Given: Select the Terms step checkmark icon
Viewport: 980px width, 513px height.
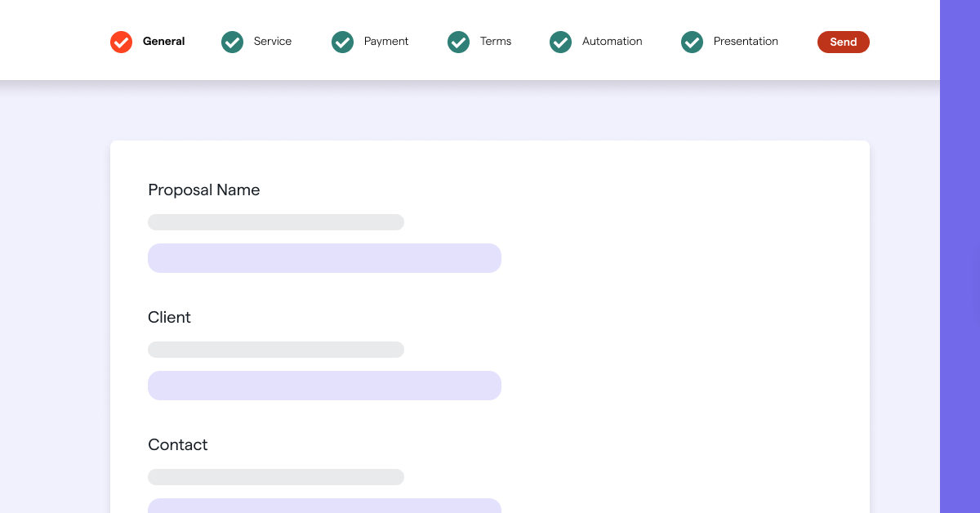Looking at the screenshot, I should pos(458,42).
